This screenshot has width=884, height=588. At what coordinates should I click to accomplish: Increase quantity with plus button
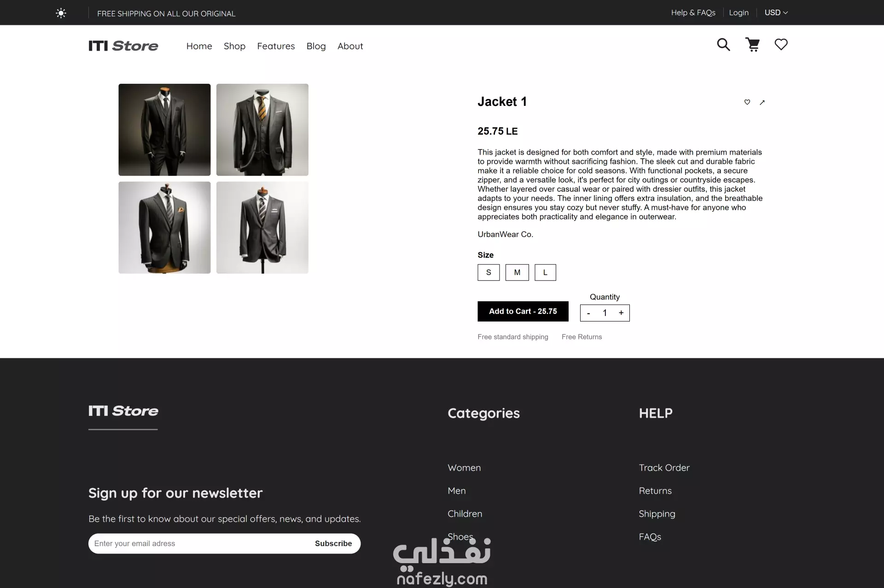tap(621, 313)
